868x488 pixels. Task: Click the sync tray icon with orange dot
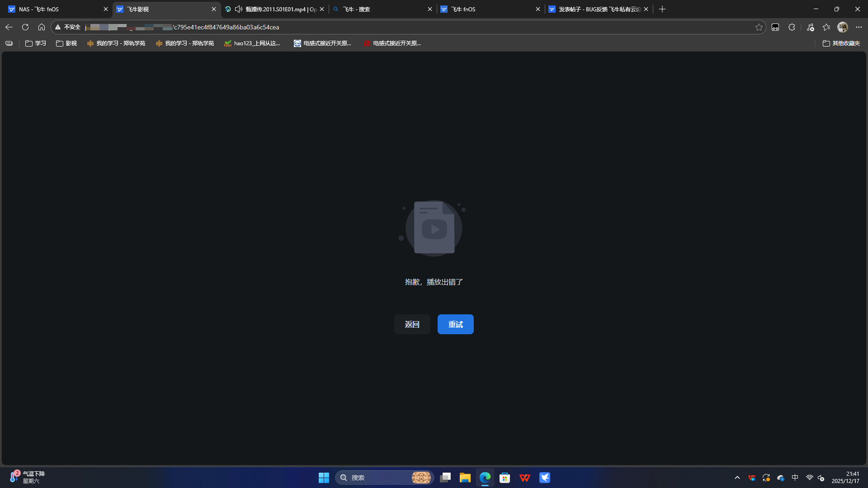tap(766, 478)
